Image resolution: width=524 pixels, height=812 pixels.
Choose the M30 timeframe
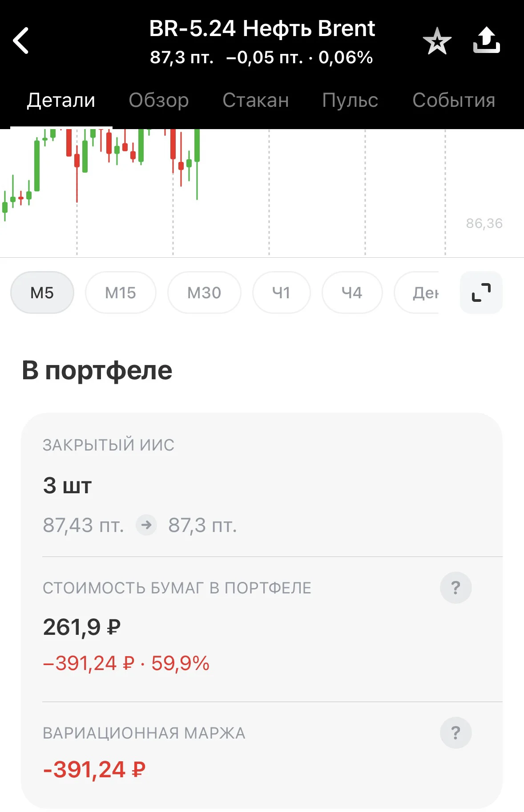[x=204, y=292]
